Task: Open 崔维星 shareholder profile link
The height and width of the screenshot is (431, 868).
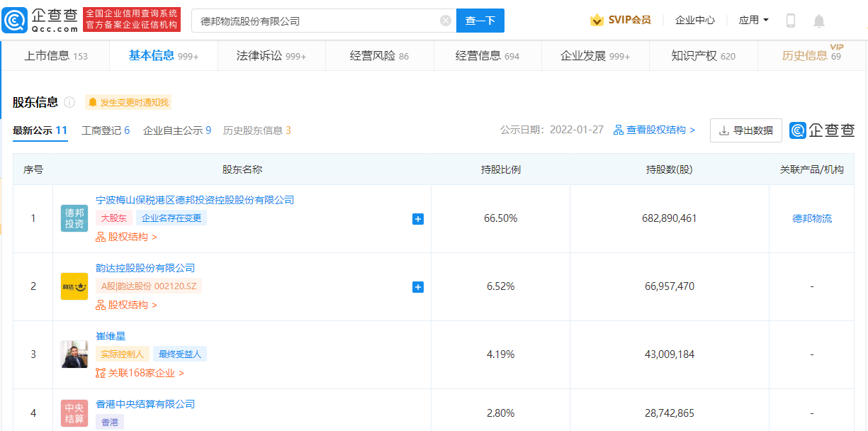Action: click(111, 336)
